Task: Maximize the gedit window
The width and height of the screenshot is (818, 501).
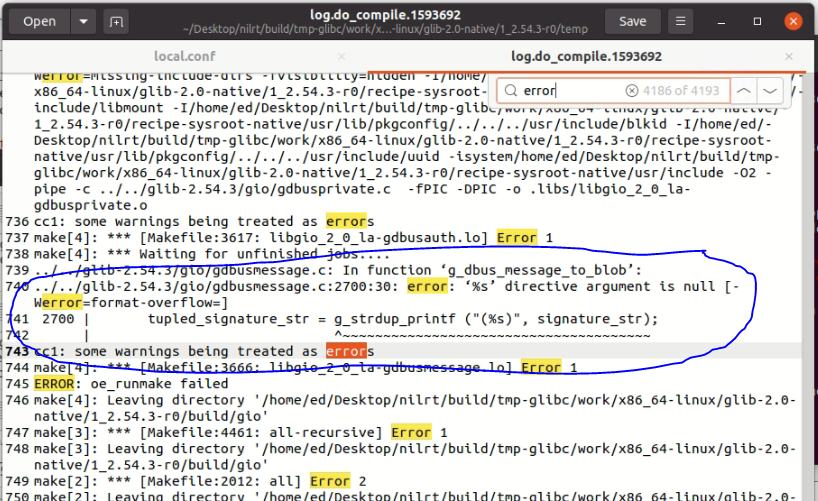Action: click(757, 21)
